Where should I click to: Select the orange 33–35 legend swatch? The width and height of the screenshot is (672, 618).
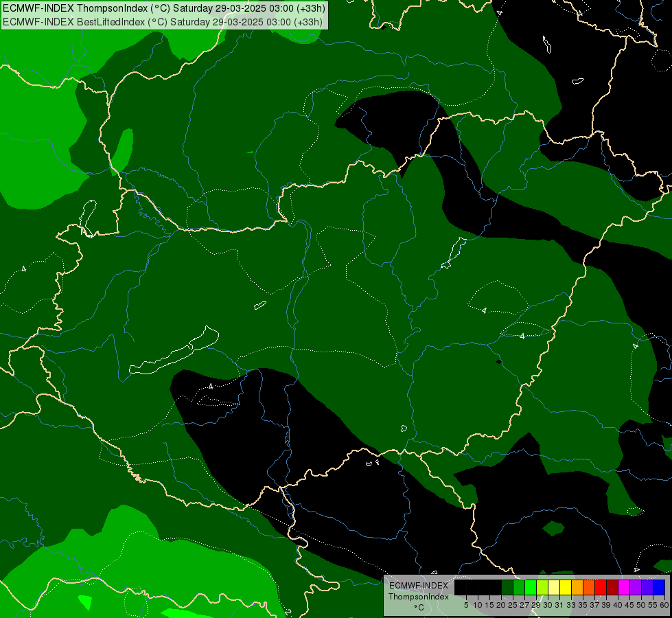577,587
